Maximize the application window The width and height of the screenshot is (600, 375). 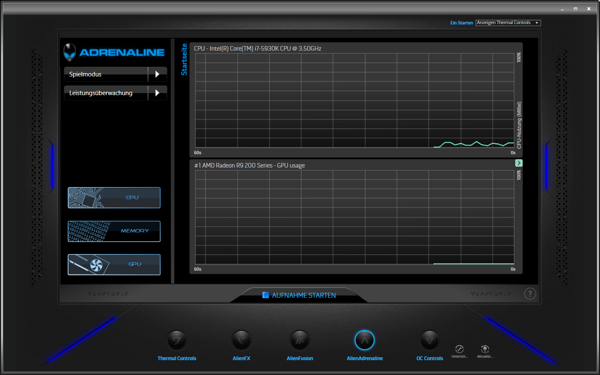pos(576,8)
